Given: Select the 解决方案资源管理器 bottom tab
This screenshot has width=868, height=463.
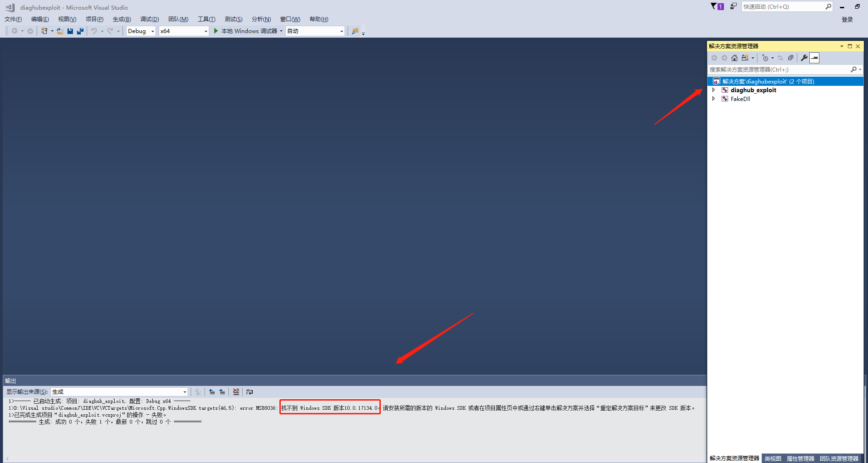Looking at the screenshot, I should (x=734, y=458).
